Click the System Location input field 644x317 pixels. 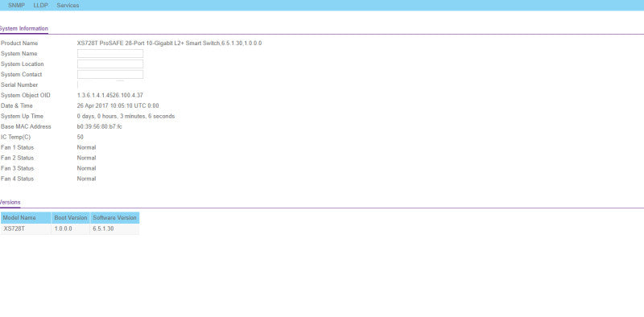point(110,64)
